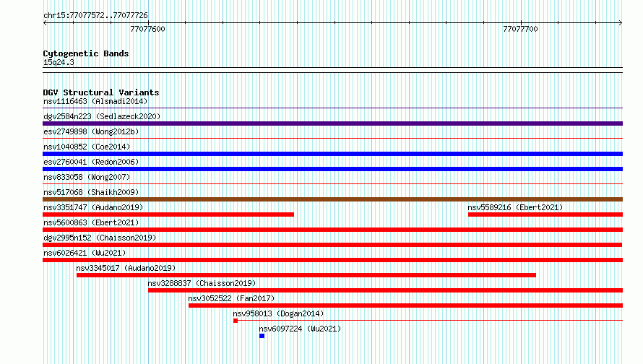
Task: Click the red bar under nsv3052522
Action: [405, 305]
